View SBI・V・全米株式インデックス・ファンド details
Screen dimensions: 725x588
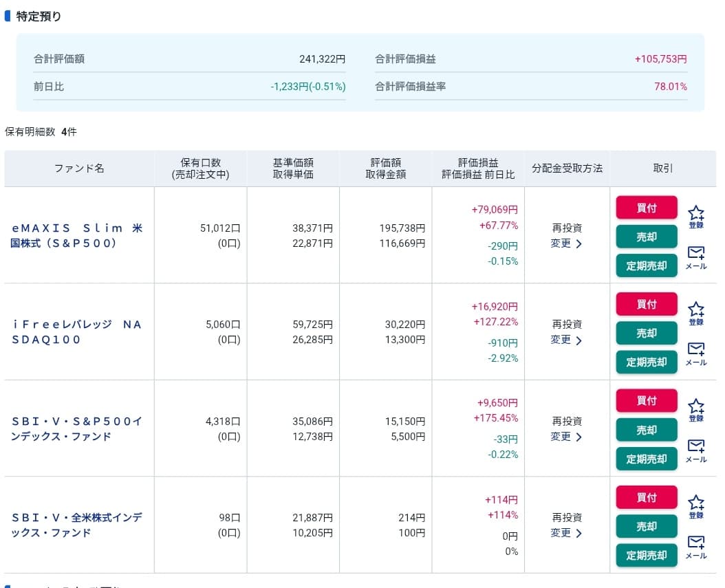click(78, 525)
